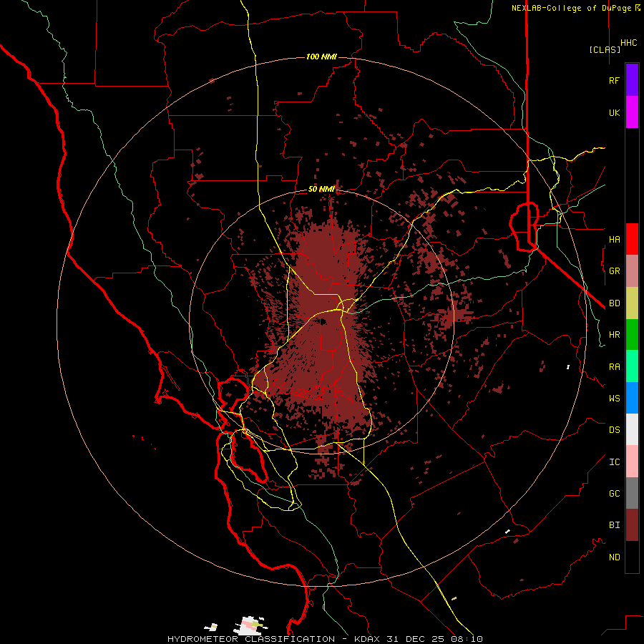The image size is (644, 644).
Task: Click the purple RF color swatch
Action: tap(632, 80)
